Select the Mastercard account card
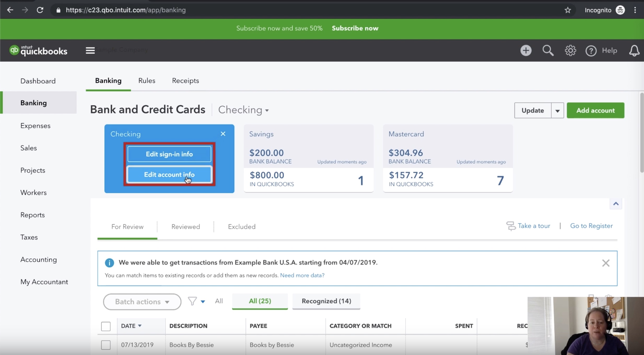The image size is (644, 355). pyautogui.click(x=448, y=158)
